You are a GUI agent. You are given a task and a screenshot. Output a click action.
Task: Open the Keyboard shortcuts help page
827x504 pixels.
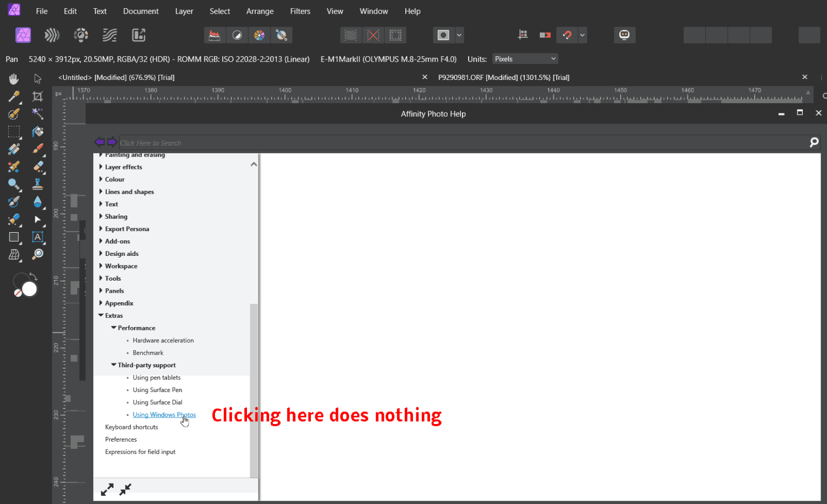(x=131, y=427)
